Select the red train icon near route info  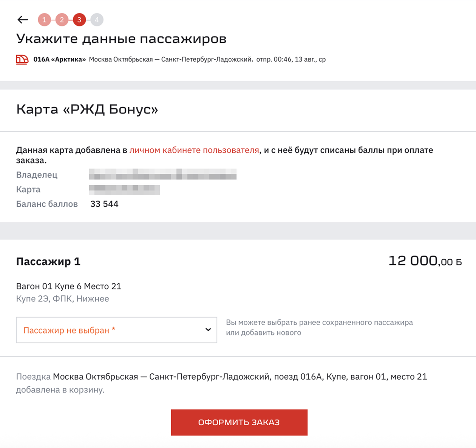(22, 59)
